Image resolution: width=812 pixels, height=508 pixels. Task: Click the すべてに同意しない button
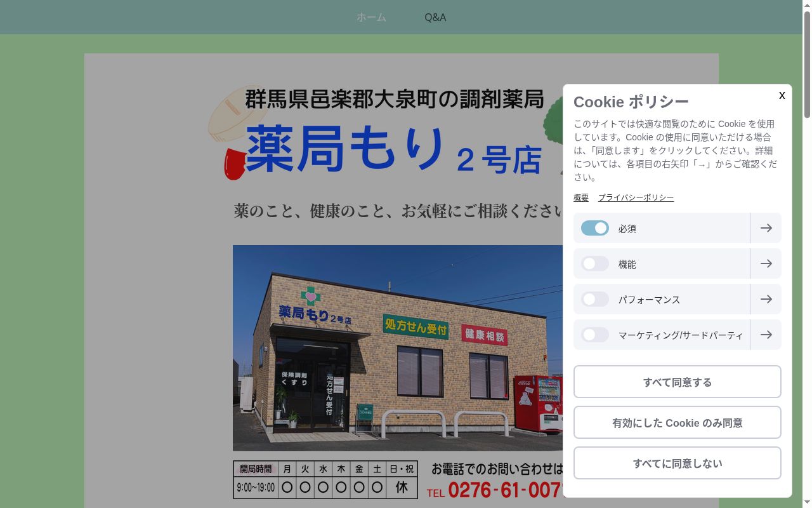(x=678, y=463)
